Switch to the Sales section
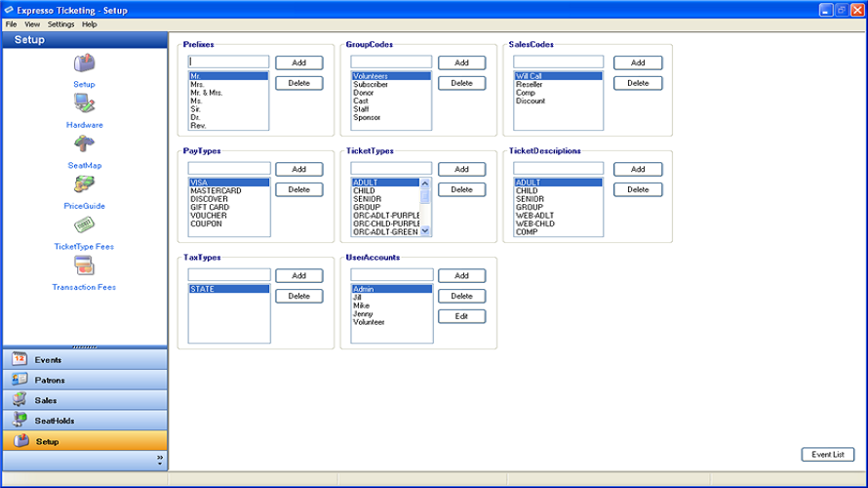This screenshot has width=868, height=488. pos(85,400)
